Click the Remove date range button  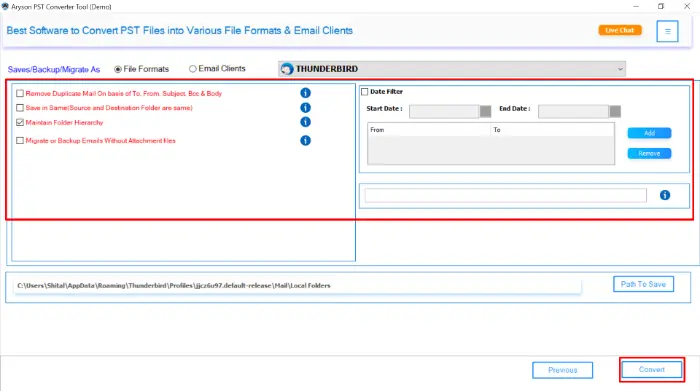(649, 154)
